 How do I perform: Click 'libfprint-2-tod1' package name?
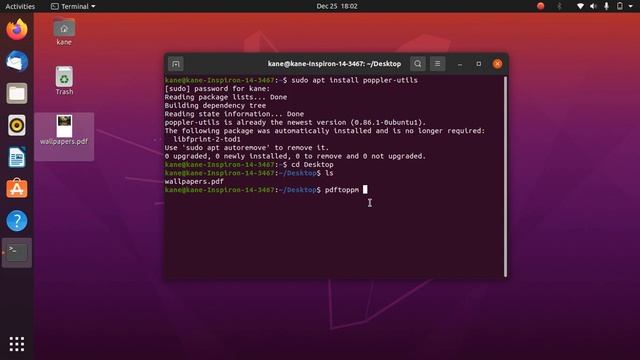pyautogui.click(x=207, y=139)
